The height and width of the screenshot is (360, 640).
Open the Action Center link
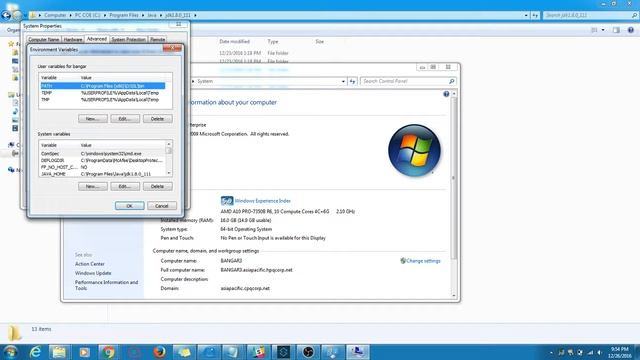90,264
